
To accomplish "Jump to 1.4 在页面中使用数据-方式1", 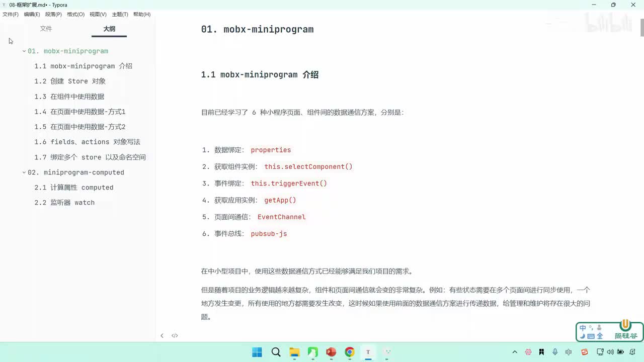I will (80, 112).
